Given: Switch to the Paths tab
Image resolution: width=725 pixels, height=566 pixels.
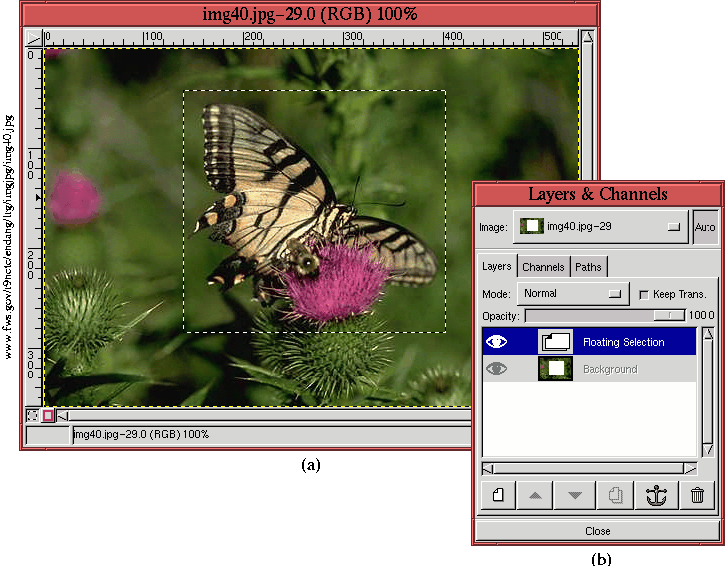Looking at the screenshot, I should pyautogui.click(x=589, y=267).
